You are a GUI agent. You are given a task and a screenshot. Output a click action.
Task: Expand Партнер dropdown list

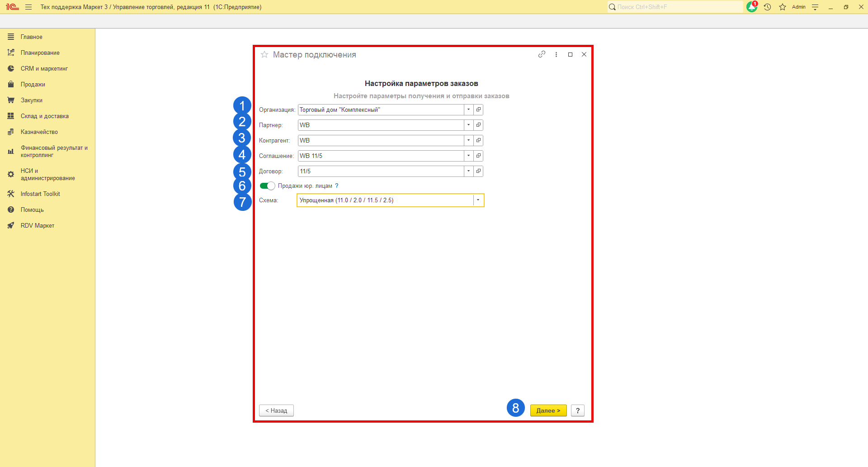pos(468,125)
